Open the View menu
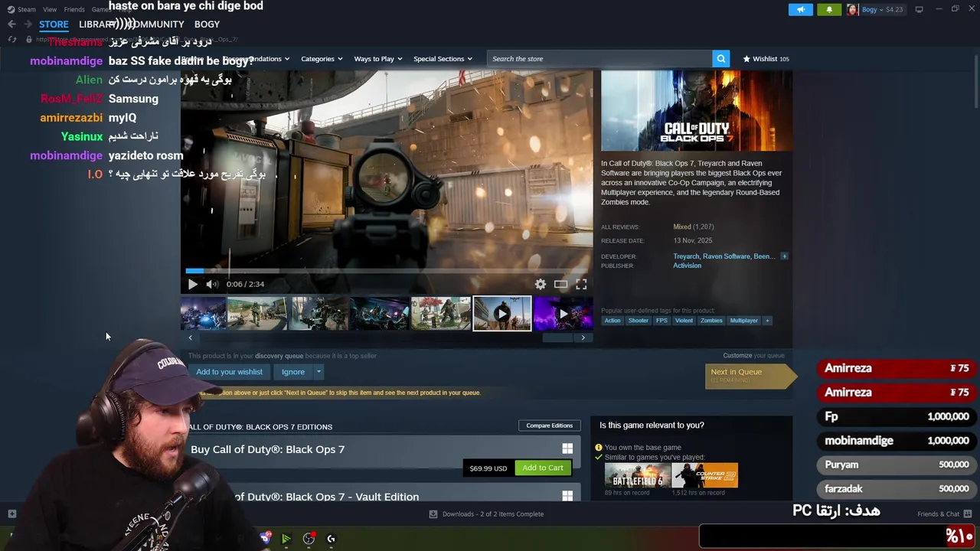 coord(50,9)
